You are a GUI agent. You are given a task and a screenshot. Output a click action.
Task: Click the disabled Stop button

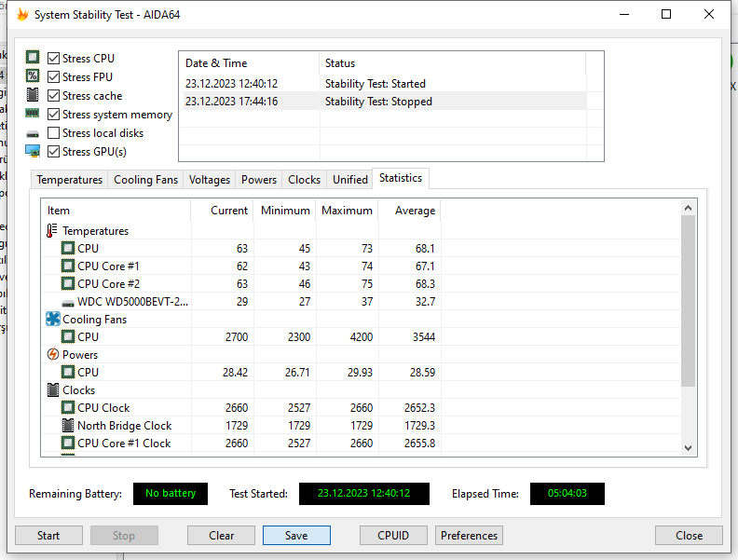pyautogui.click(x=124, y=536)
